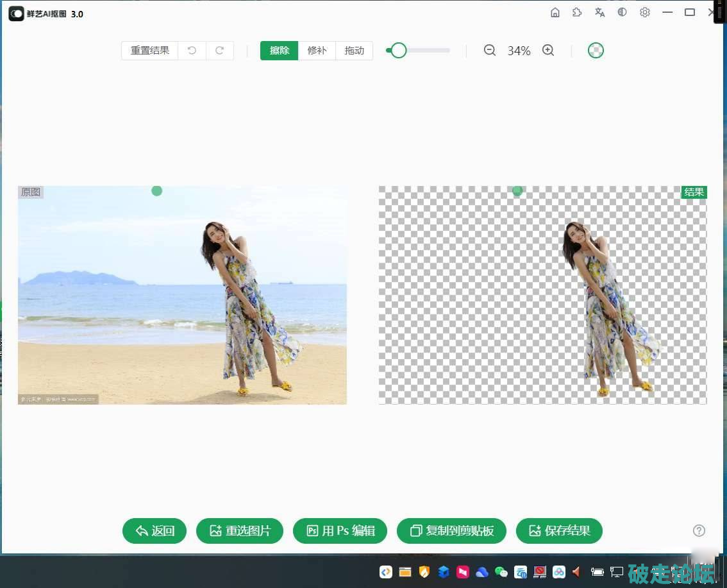Toggle the light/dark theme icon
Image resolution: width=727 pixels, height=588 pixels.
point(622,13)
